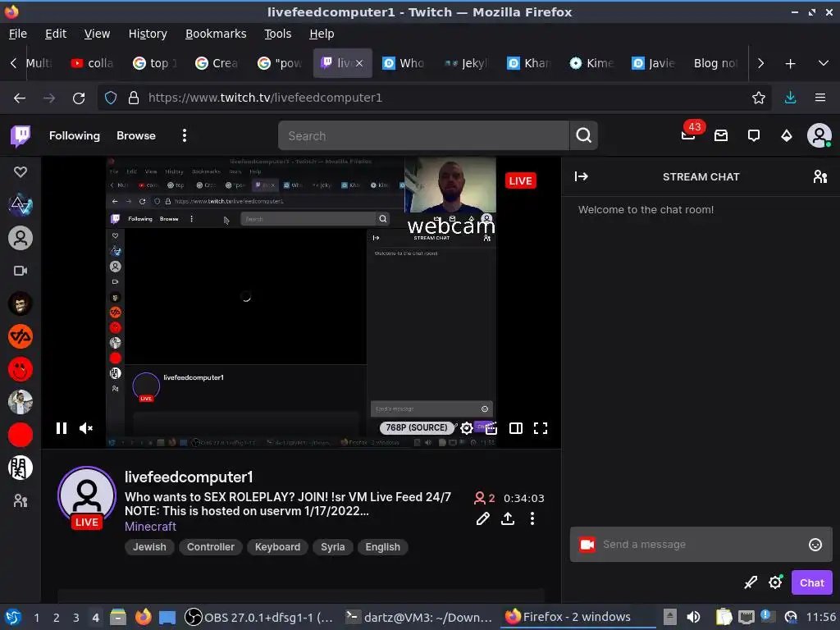Switch to the Blog browser tab

pos(715,63)
